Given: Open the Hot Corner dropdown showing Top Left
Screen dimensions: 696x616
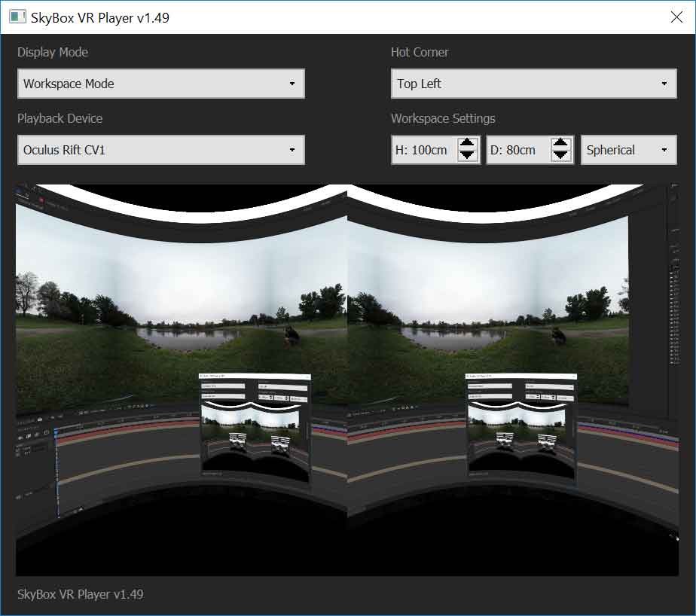Looking at the screenshot, I should [x=533, y=84].
